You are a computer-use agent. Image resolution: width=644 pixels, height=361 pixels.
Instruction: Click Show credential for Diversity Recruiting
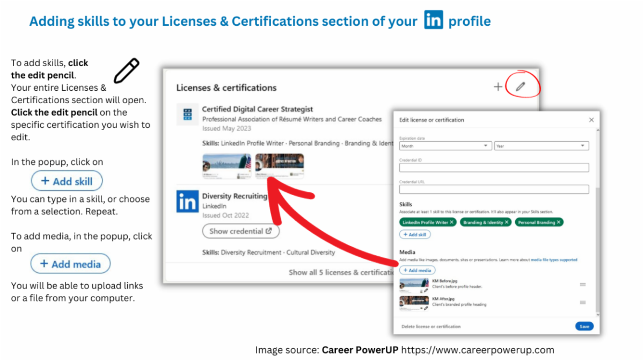coord(240,231)
